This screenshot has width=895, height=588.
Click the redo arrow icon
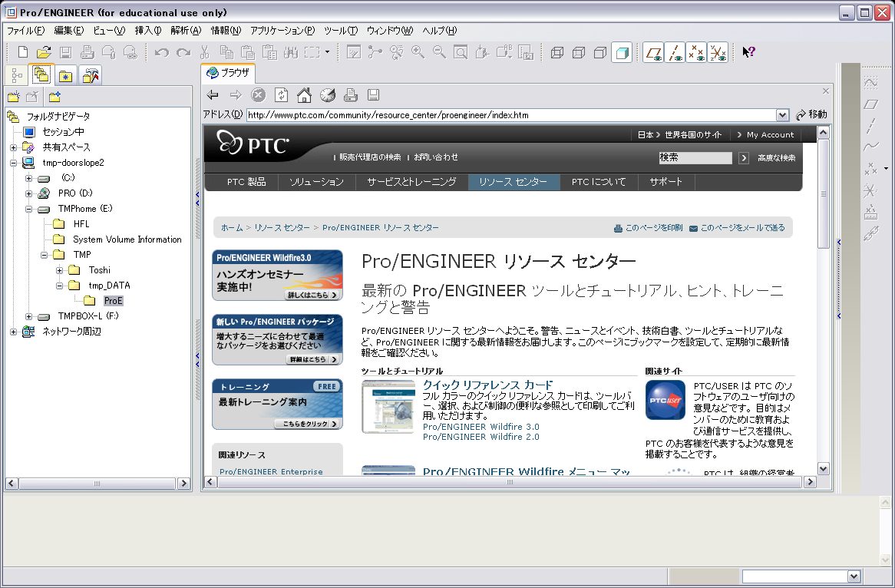coord(183,52)
